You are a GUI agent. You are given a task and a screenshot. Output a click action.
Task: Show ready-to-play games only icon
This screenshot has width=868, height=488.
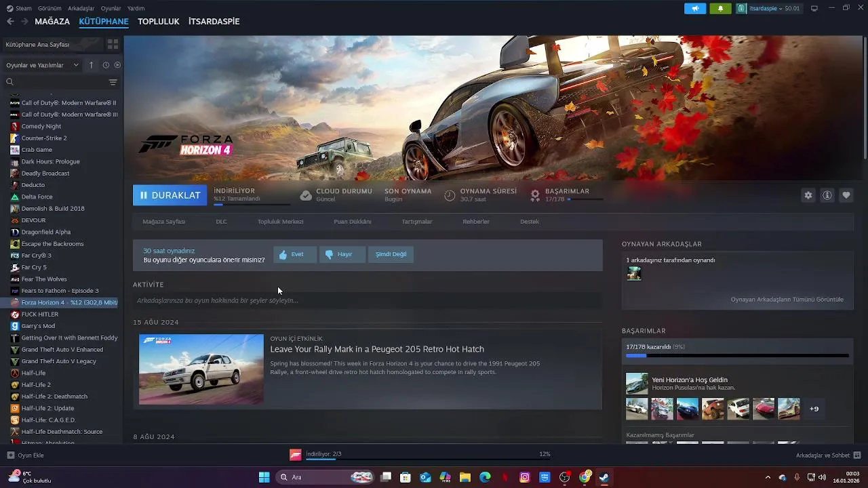117,65
